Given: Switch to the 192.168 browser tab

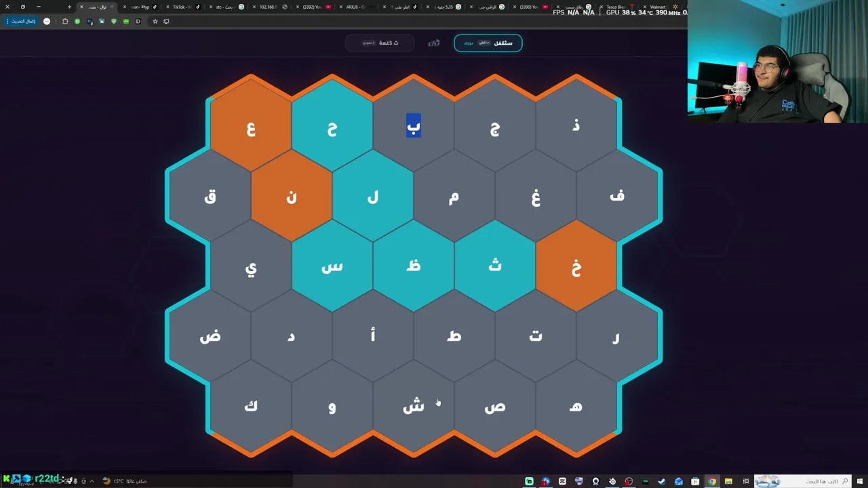Looking at the screenshot, I should click(269, 7).
